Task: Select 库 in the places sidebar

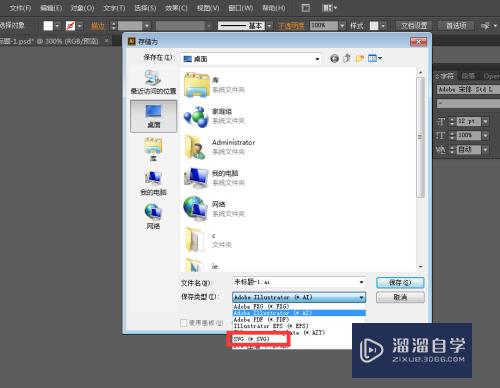Action: click(153, 149)
